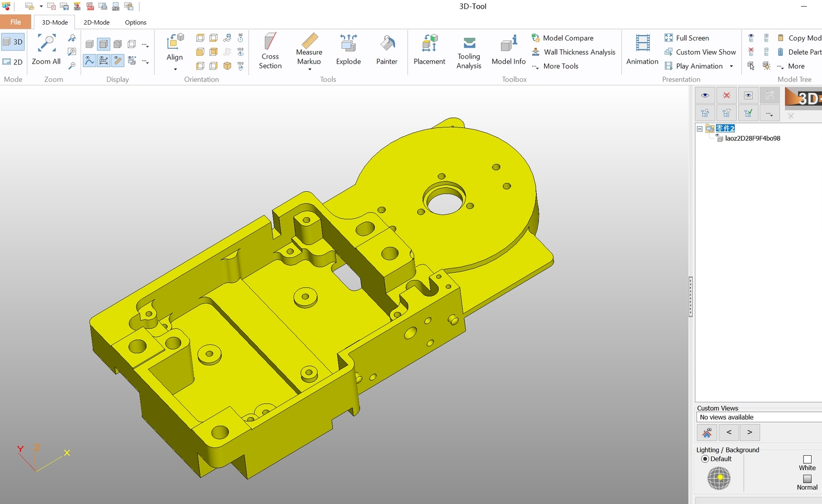Click the Model Compare tool
The image size is (822, 504).
pos(562,38)
